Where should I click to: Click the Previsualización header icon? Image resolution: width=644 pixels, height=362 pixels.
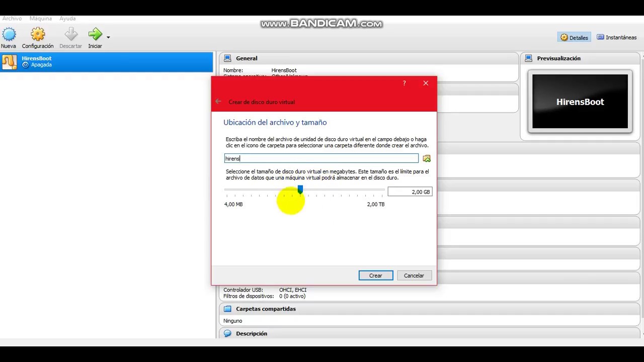click(x=528, y=58)
